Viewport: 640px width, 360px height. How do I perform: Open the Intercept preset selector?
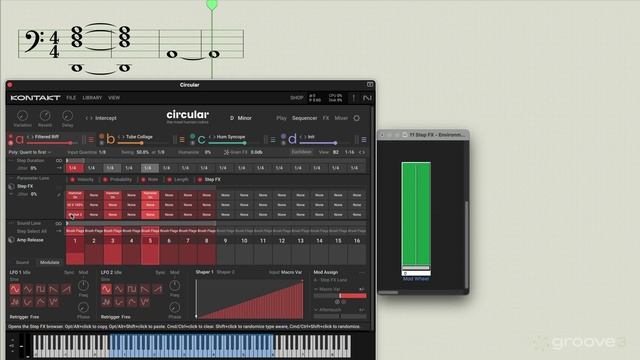(106, 118)
